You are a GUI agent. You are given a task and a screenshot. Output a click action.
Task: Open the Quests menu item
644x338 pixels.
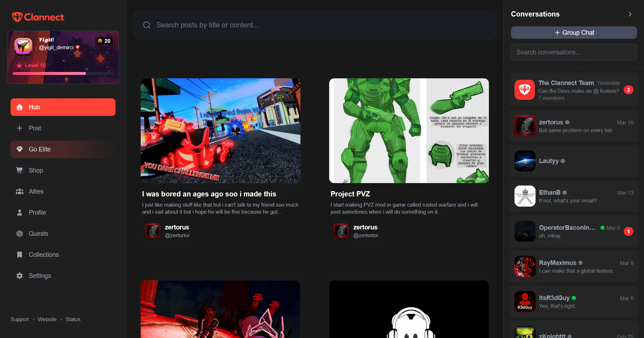[63, 234]
